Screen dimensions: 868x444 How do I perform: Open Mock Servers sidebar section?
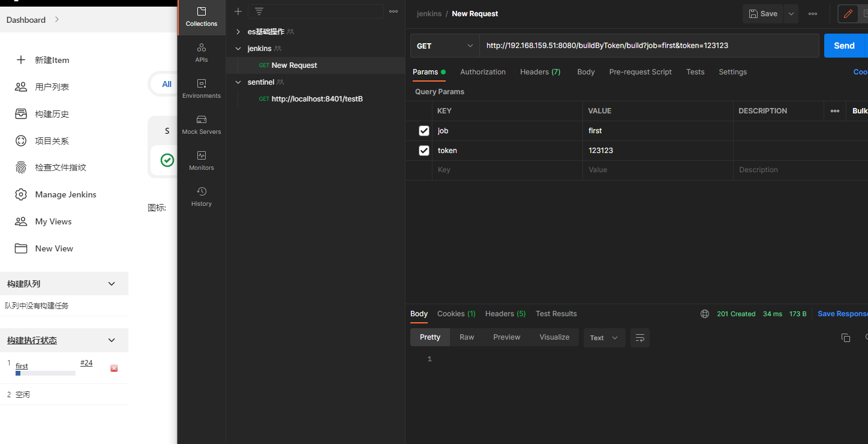coord(202,125)
